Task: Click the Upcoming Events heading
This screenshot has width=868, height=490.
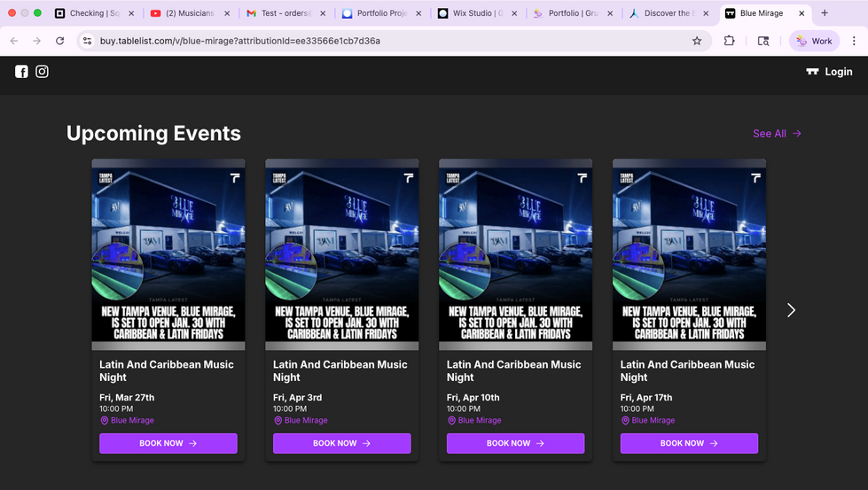Action: point(154,133)
